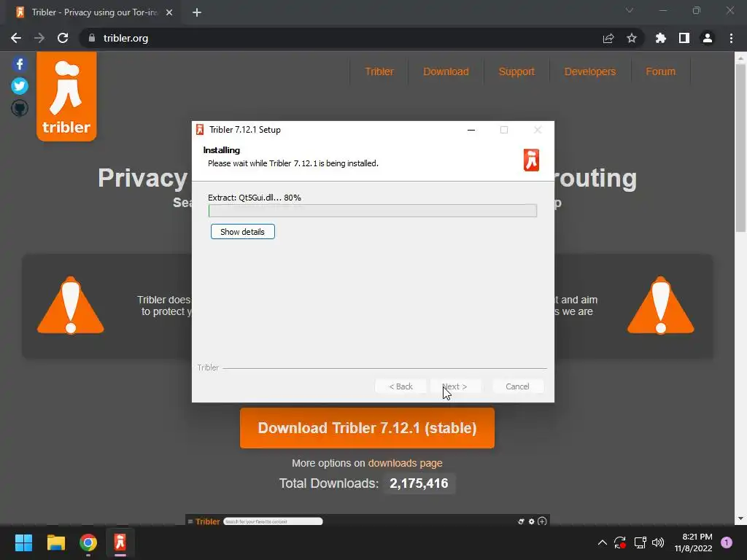This screenshot has height=560, width=747.
Task: Open the Download nav menu item
Action: (x=446, y=71)
